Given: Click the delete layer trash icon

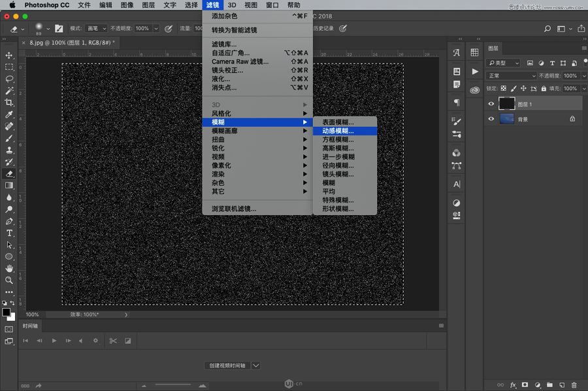Looking at the screenshot, I should 574,385.
